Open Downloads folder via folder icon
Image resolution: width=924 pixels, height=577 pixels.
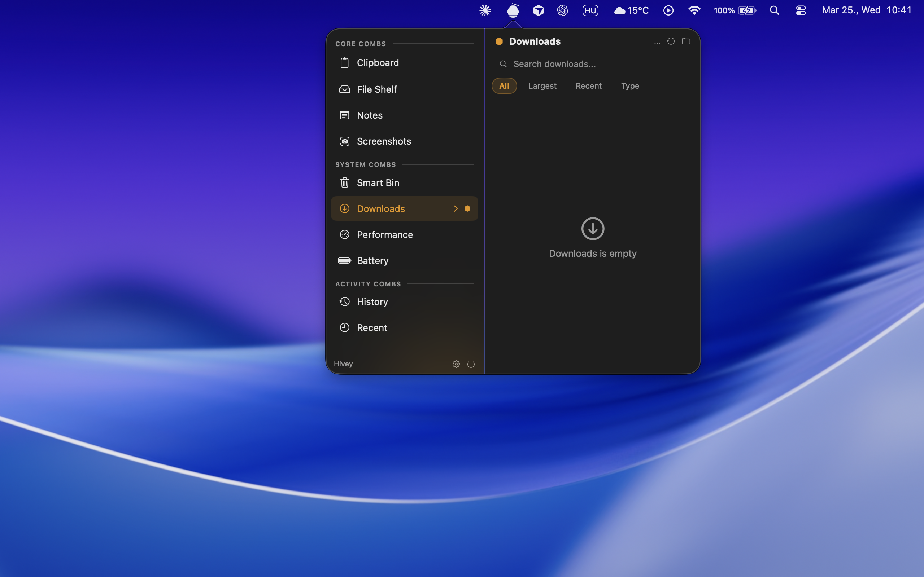[x=686, y=41]
